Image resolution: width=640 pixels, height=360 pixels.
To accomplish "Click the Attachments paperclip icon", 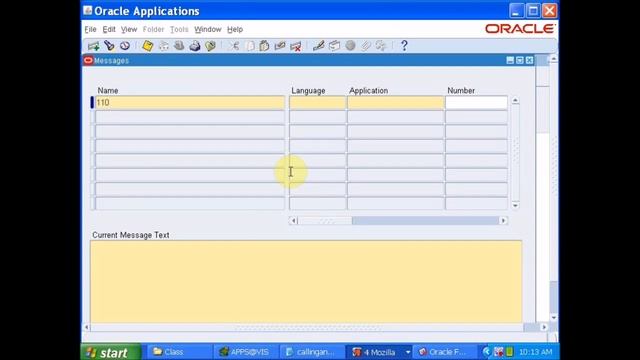I will click(x=366, y=46).
